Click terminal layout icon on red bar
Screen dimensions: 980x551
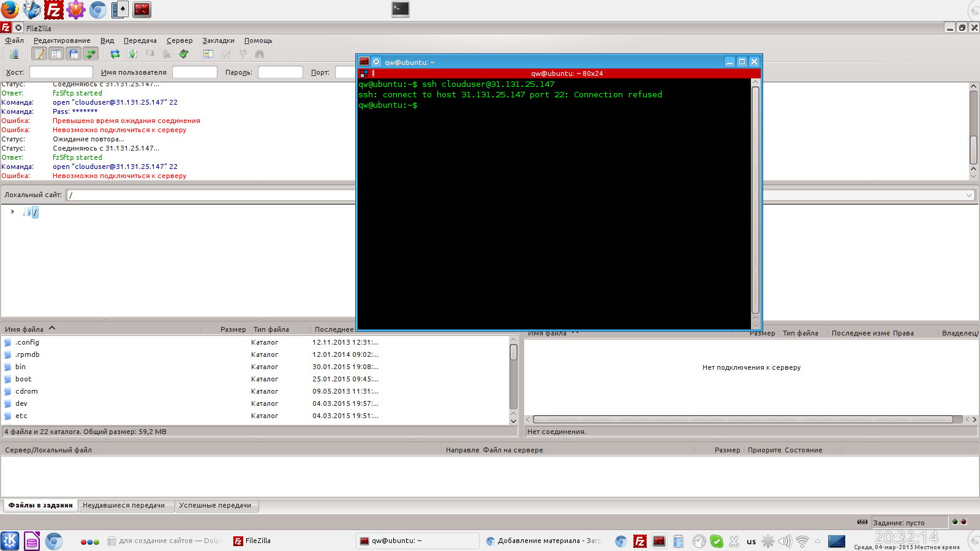tap(364, 73)
